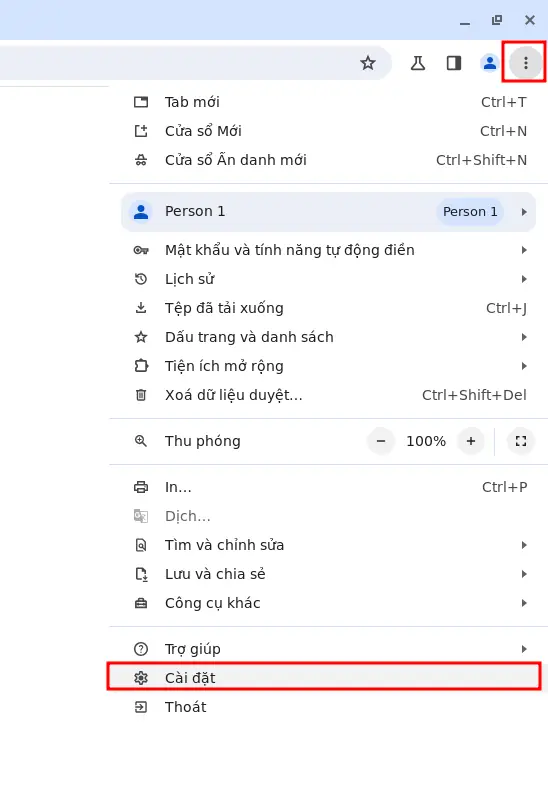Click the Person 1 avatar icon in menu
The height and width of the screenshot is (810, 548).
point(141,211)
